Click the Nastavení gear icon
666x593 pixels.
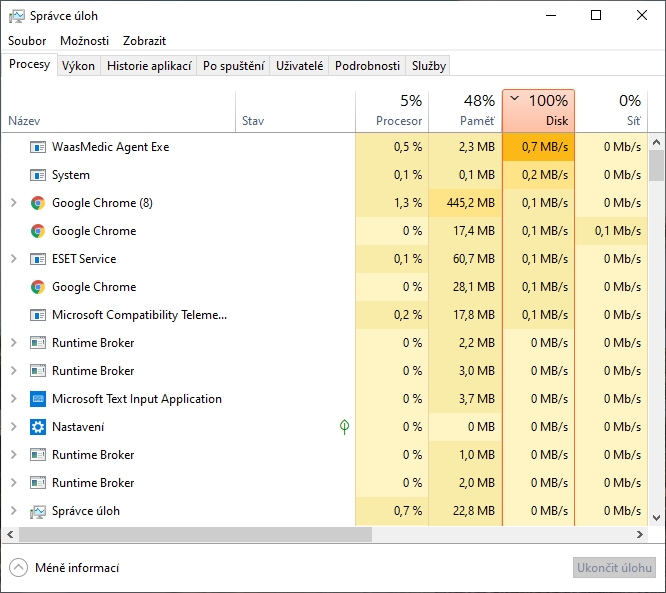click(x=38, y=427)
